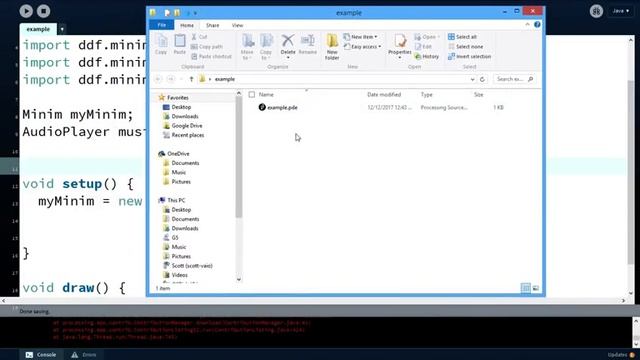Open the debugger icon in Processing toolbar
Screen dimensions: 640x360
[x=596, y=11]
